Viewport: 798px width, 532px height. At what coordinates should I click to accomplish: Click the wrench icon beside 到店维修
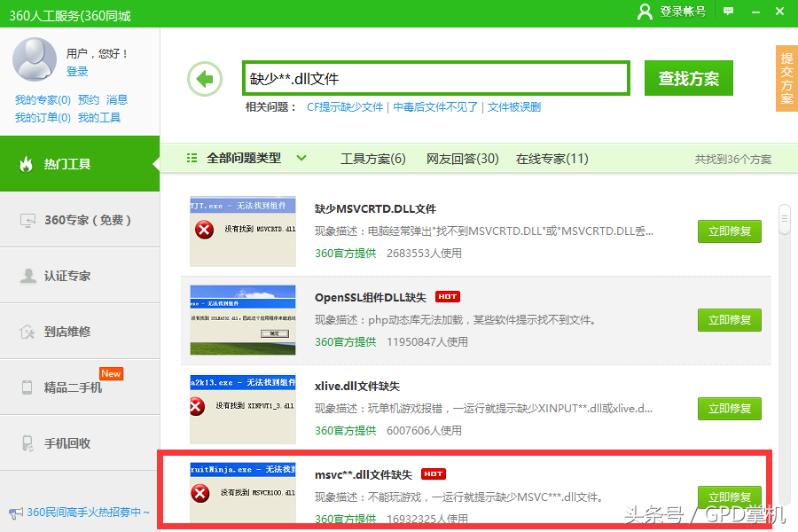click(27, 332)
